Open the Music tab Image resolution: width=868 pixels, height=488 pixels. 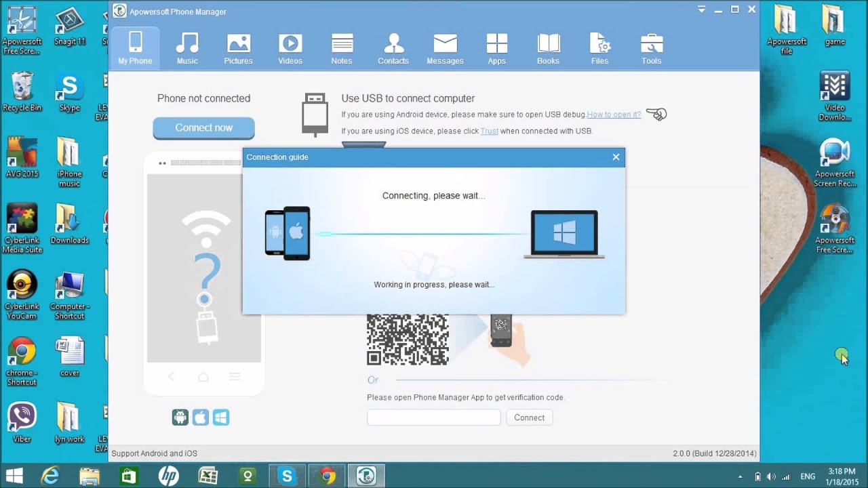(187, 47)
